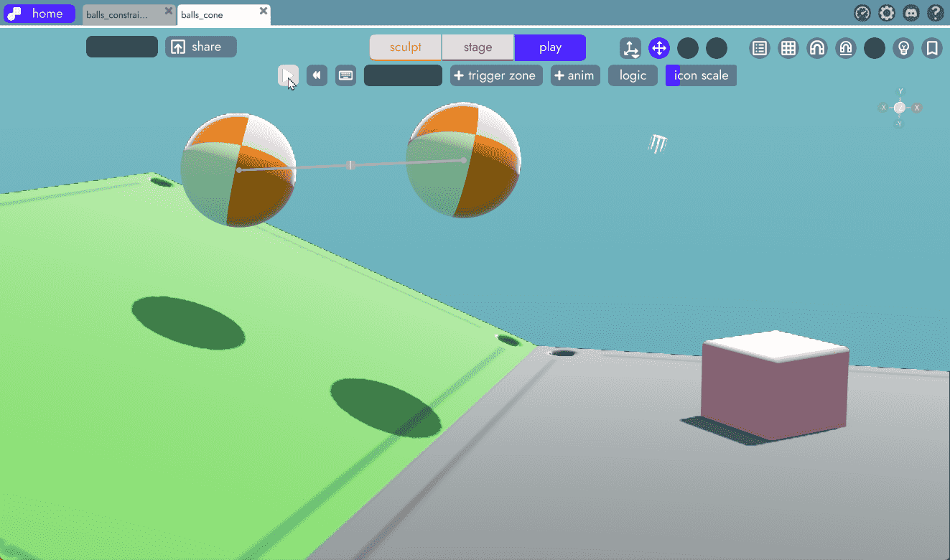Open the logic editor
950x560 pixels.
[633, 75]
